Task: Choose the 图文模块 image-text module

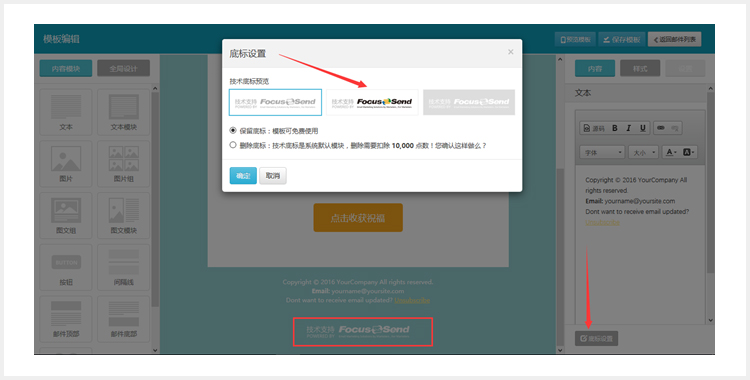Action: [123, 215]
